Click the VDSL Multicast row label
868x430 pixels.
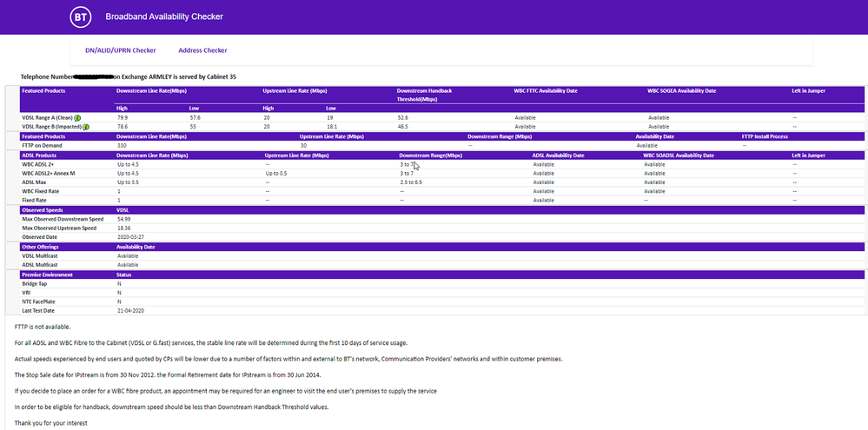pyautogui.click(x=40, y=255)
